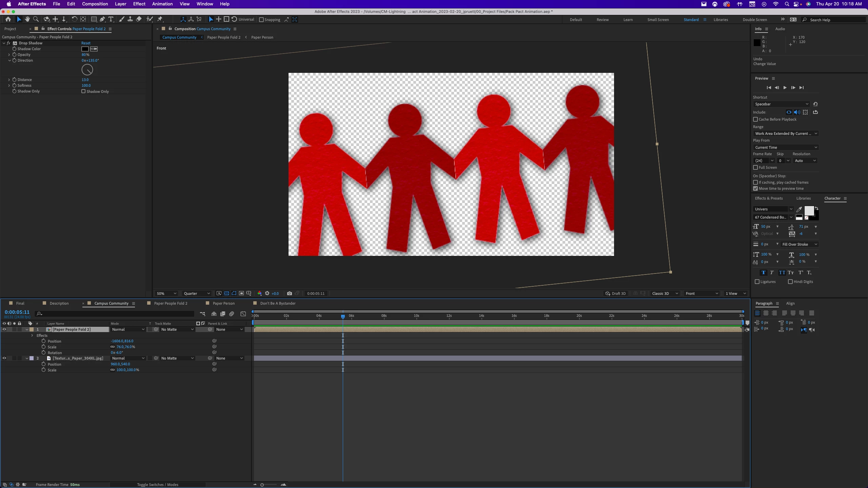The width and height of the screenshot is (868, 488).
Task: Take a snapshot with camera icon
Action: [289, 293]
